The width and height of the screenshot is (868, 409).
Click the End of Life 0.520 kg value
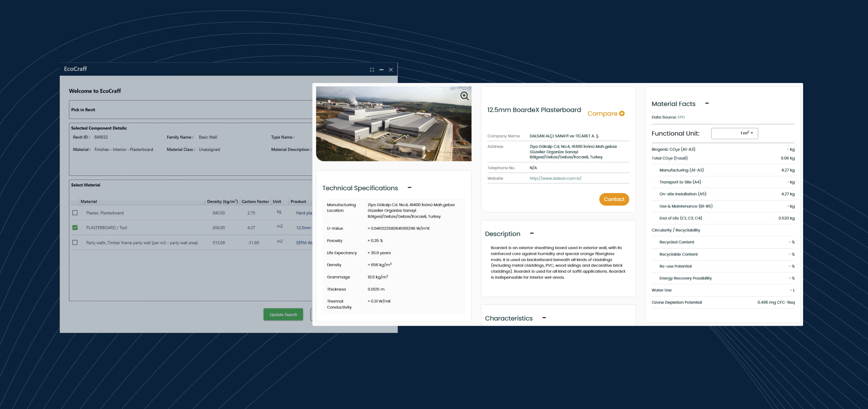(786, 218)
